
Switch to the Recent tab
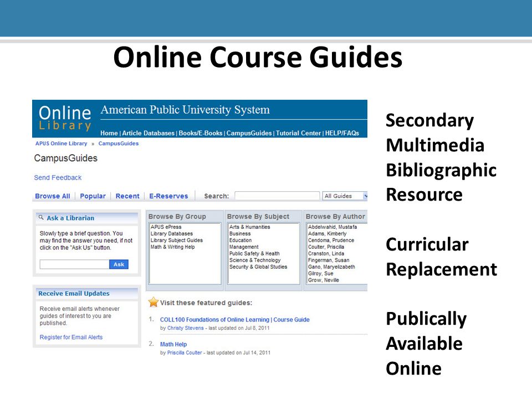127,196
